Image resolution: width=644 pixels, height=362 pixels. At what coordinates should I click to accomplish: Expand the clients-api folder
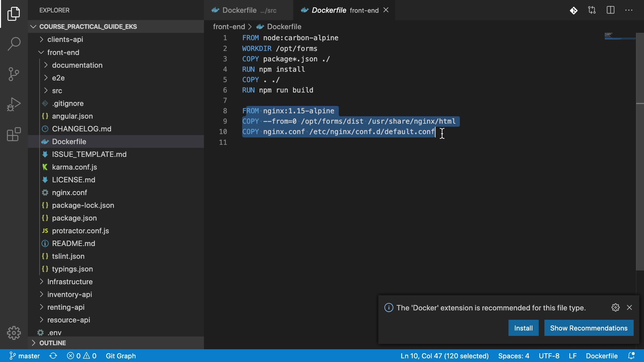click(x=65, y=40)
